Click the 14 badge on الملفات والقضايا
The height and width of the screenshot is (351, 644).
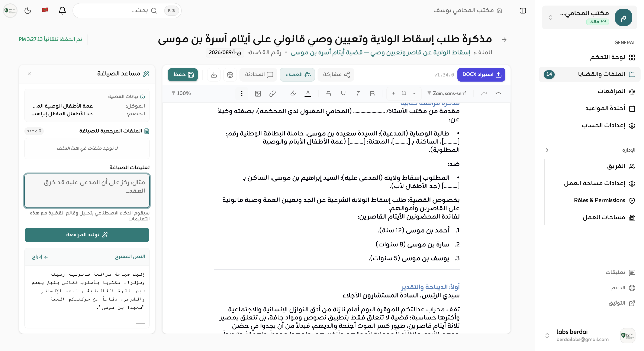[549, 74]
